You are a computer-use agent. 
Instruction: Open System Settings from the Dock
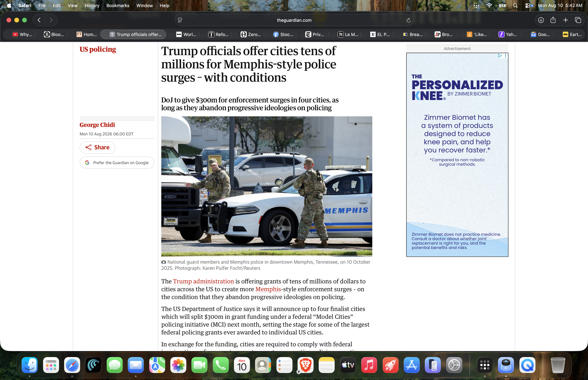(454, 365)
